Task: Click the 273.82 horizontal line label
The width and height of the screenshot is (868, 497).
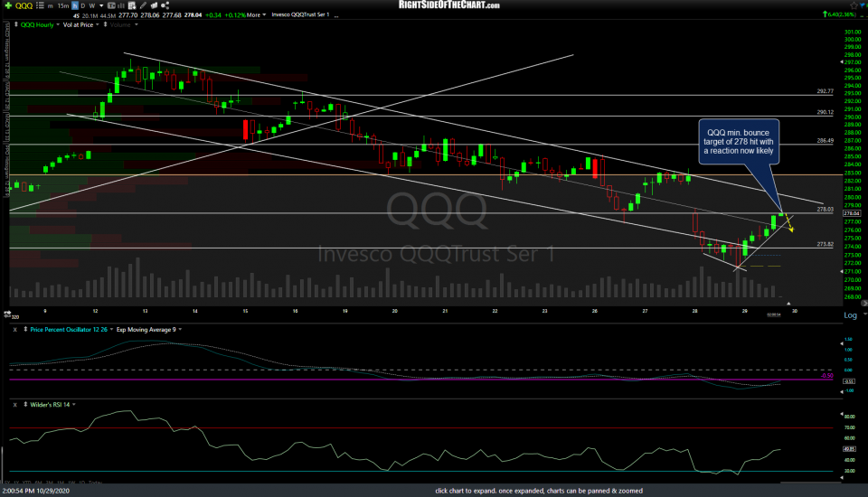Action: point(825,244)
